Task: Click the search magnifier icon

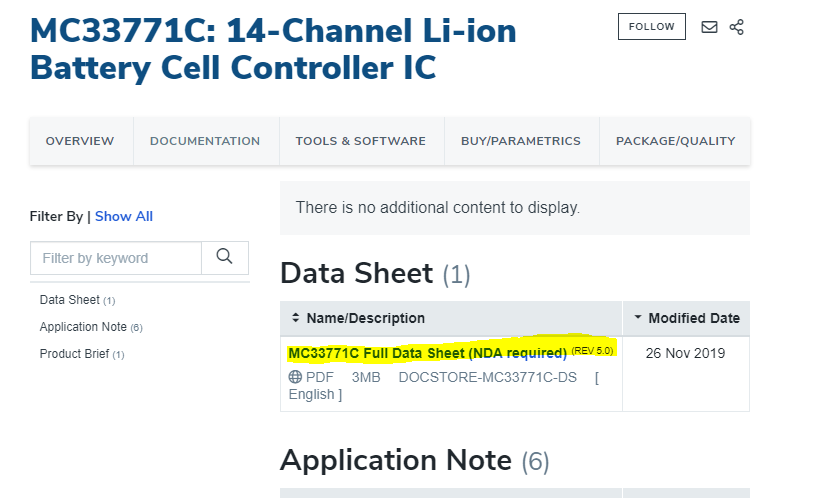Action: point(225,257)
